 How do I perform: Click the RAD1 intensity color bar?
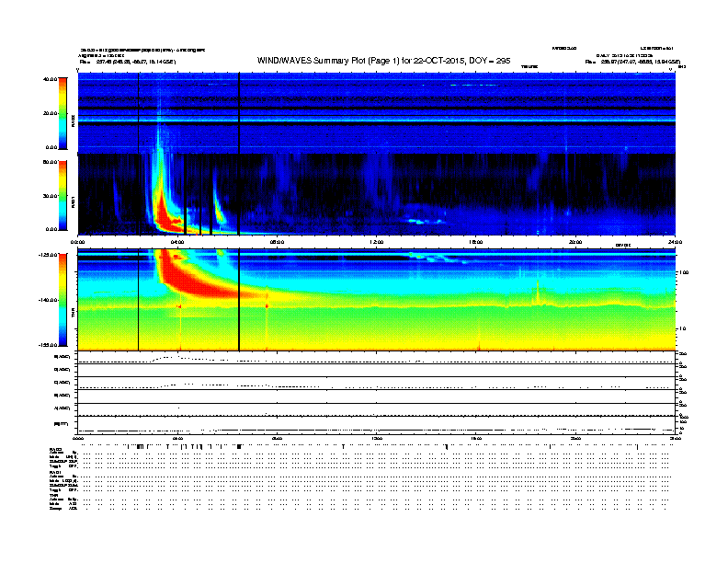click(63, 196)
